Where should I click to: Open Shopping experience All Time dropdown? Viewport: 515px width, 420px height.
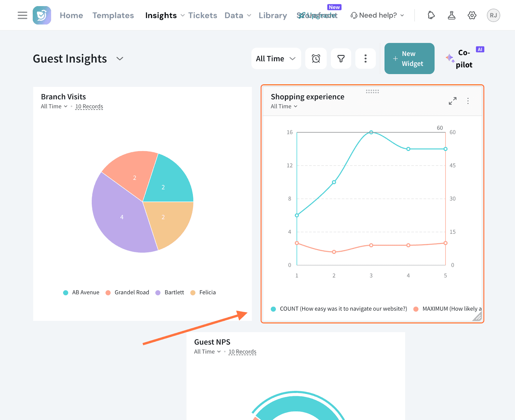pos(284,107)
